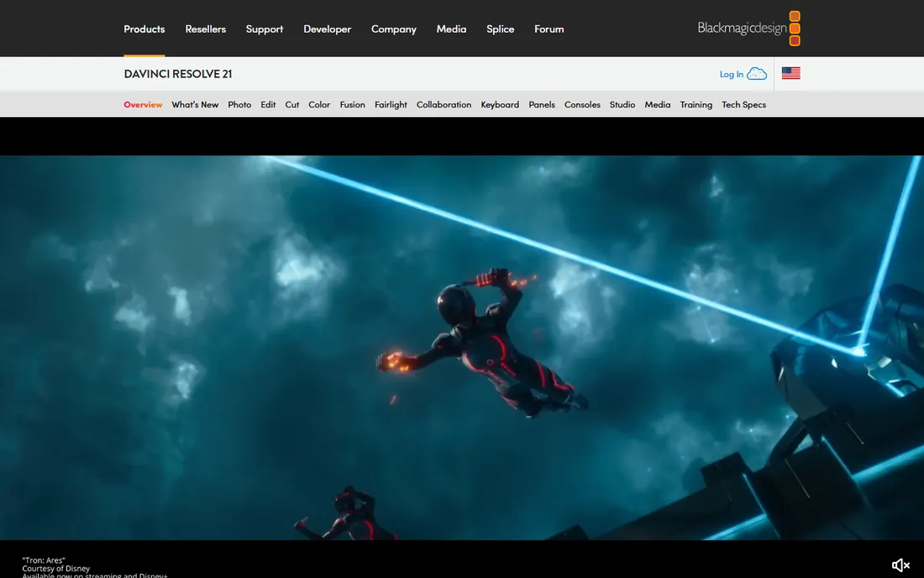Go to Splice in top navigation
The width and height of the screenshot is (924, 578).
[501, 29]
